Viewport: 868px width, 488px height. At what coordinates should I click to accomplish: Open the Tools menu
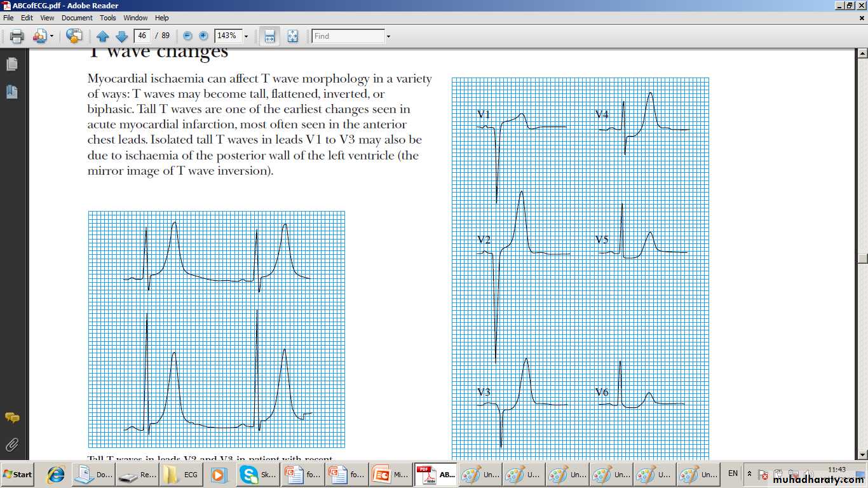pos(108,18)
